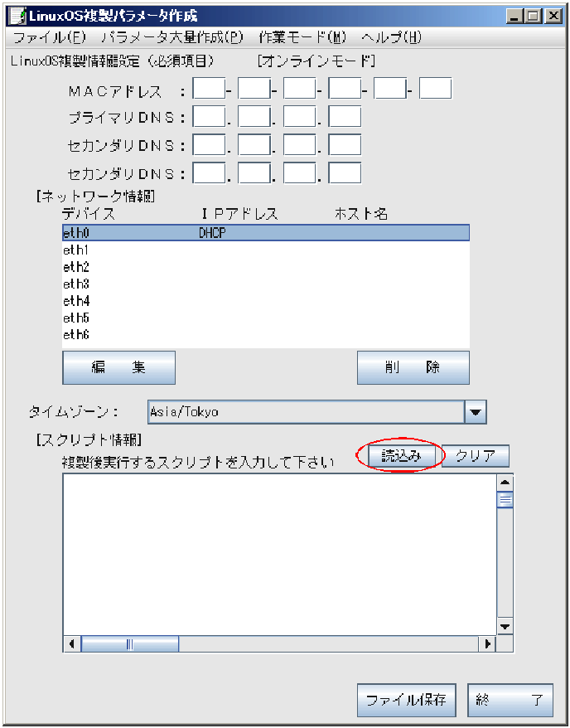
Task: Click the horizontal scrollbar thumb
Action: (130, 644)
